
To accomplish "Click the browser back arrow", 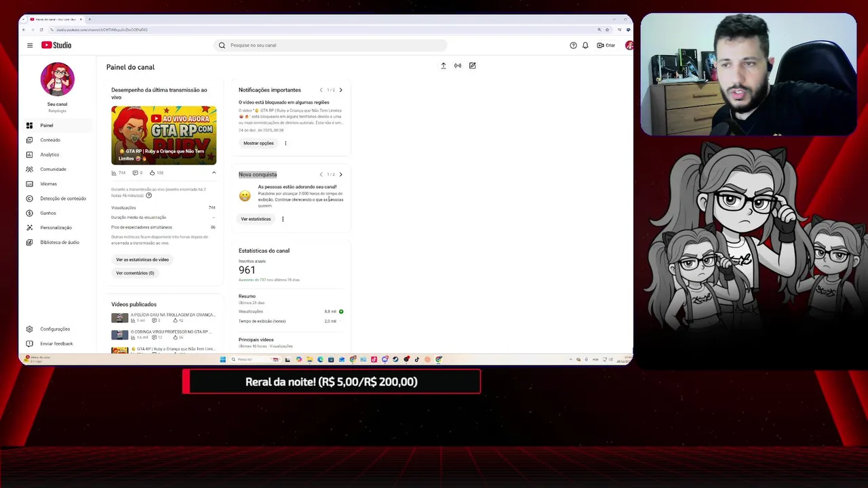I will coord(24,30).
